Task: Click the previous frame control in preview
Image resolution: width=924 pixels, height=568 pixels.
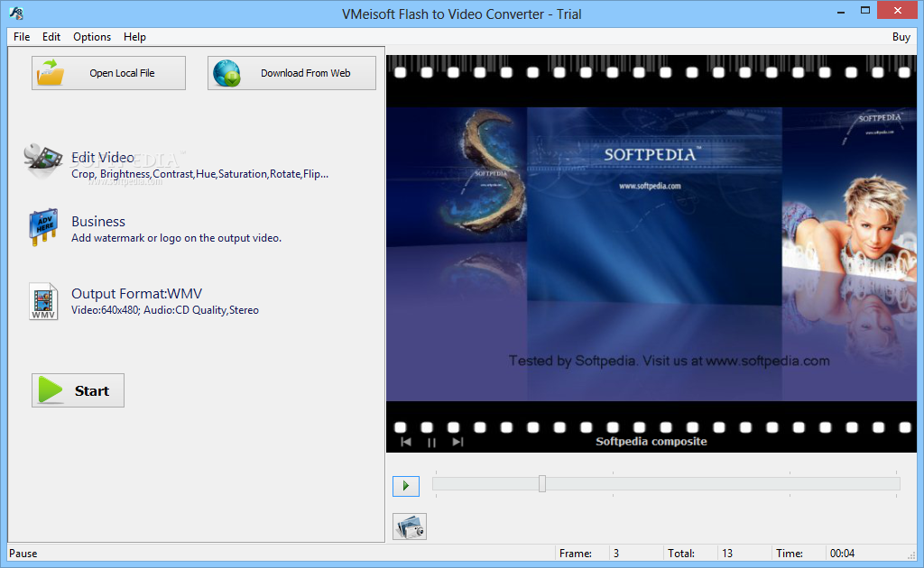Action: pyautogui.click(x=406, y=442)
